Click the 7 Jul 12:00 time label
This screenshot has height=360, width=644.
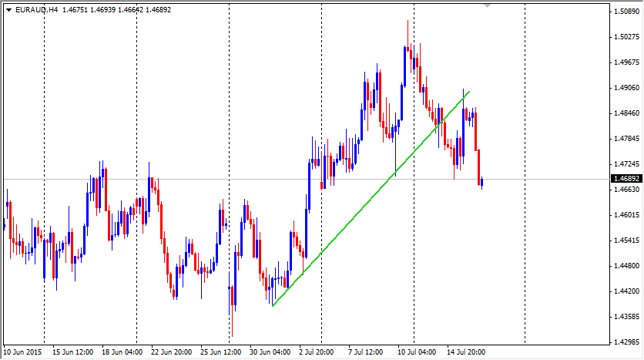coord(366,352)
